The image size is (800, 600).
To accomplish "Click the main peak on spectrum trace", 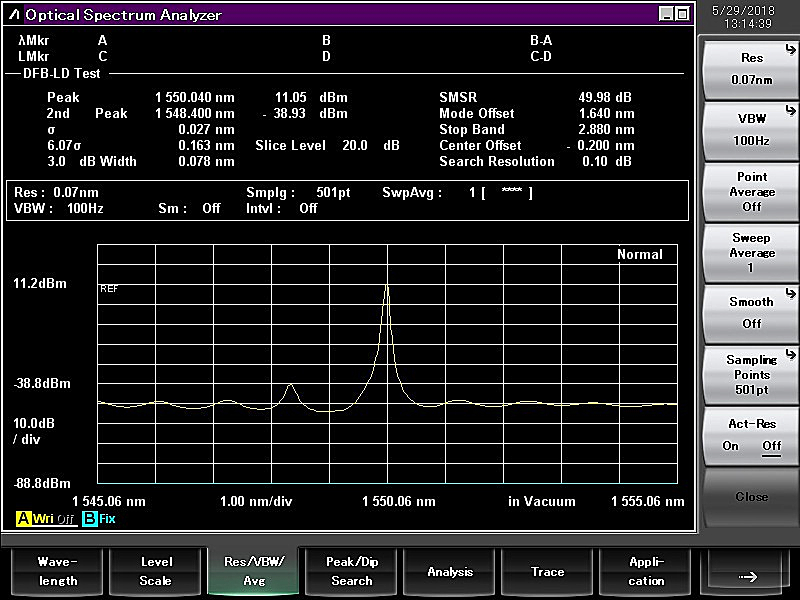I will pyautogui.click(x=387, y=287).
